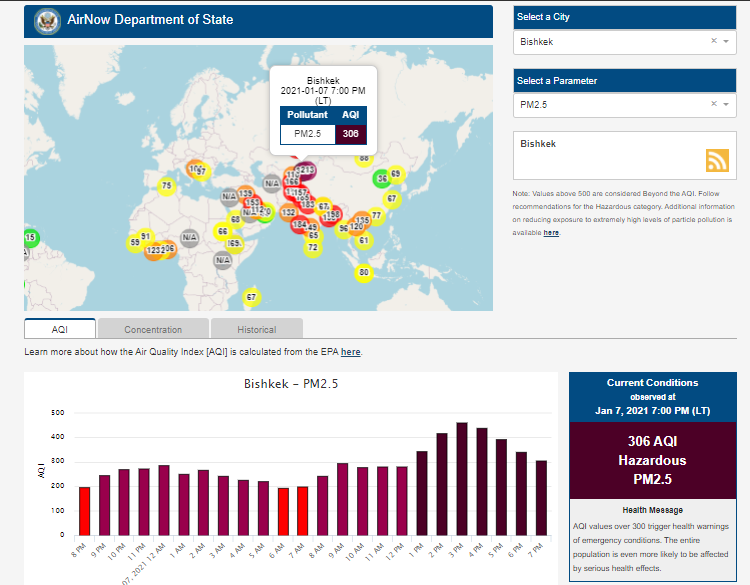Clear the Bishkek city selection (x)

tap(714, 42)
